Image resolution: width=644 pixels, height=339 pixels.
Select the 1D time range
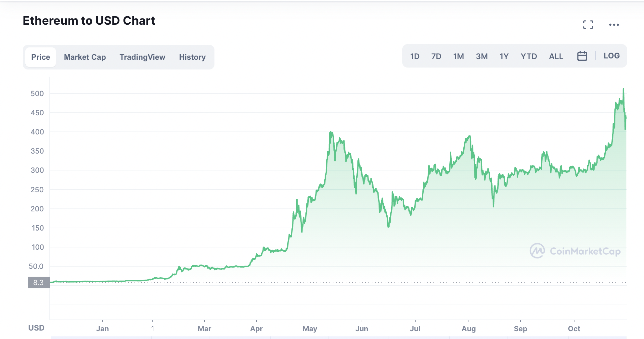[415, 56]
